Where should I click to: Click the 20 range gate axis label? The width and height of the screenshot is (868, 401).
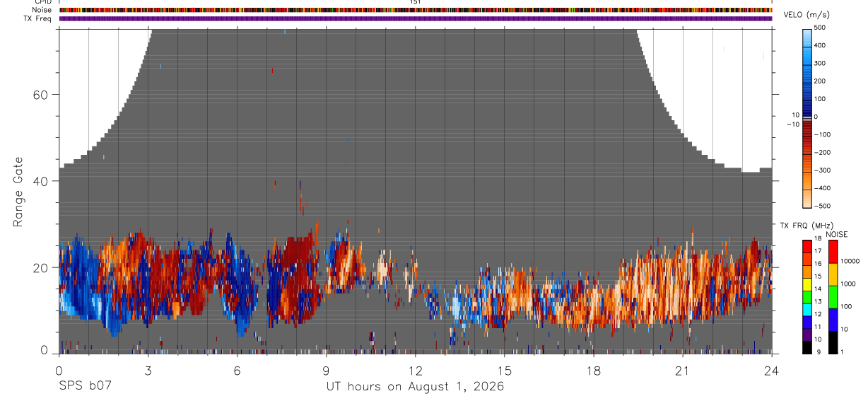[40, 267]
